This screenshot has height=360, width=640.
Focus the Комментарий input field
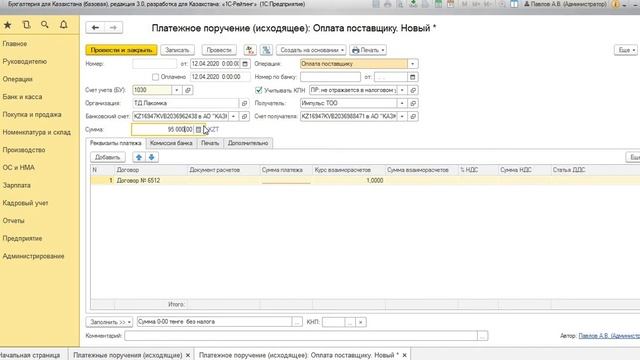(x=301, y=336)
